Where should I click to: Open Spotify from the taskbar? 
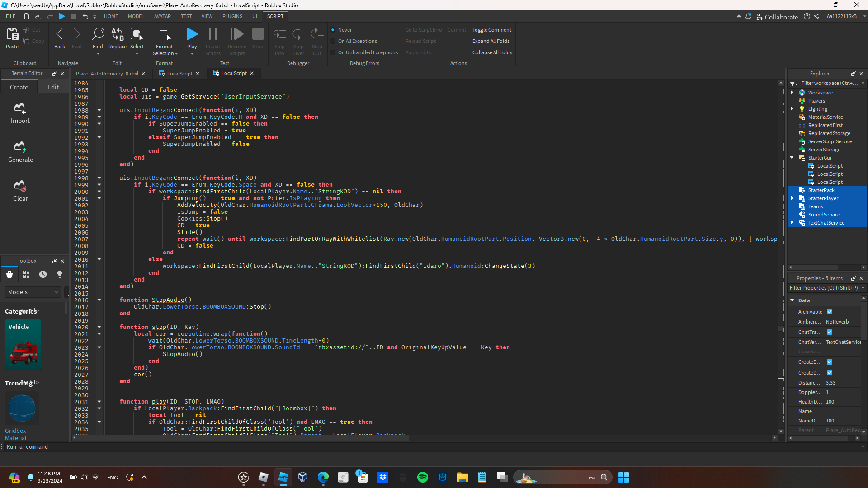(x=423, y=477)
